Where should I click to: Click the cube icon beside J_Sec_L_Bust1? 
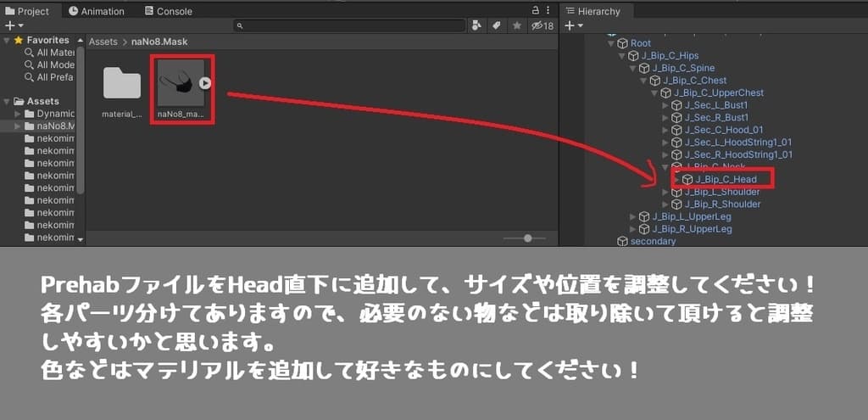click(x=676, y=104)
